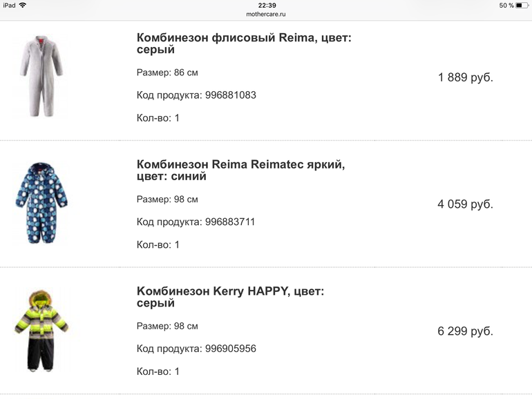Open the "Комбинезон Reima Reimatec яркий" title
This screenshot has height=399, width=532.
pyautogui.click(x=240, y=171)
